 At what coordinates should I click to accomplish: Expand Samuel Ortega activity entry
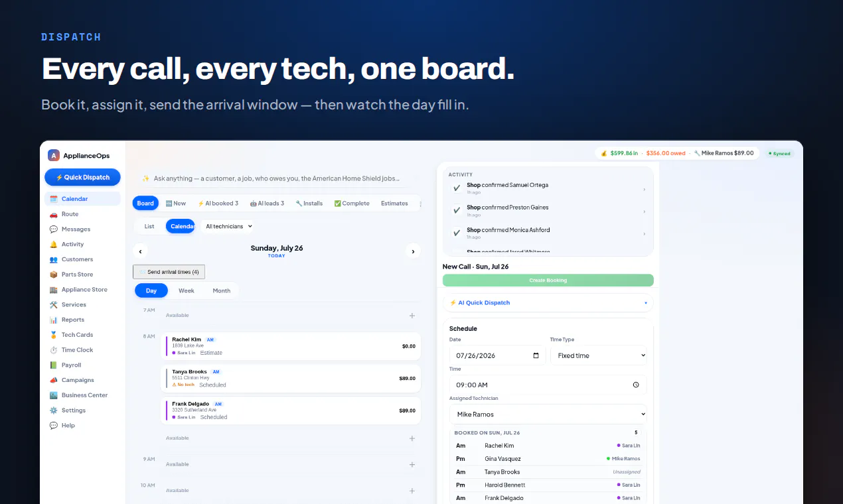tap(548, 189)
